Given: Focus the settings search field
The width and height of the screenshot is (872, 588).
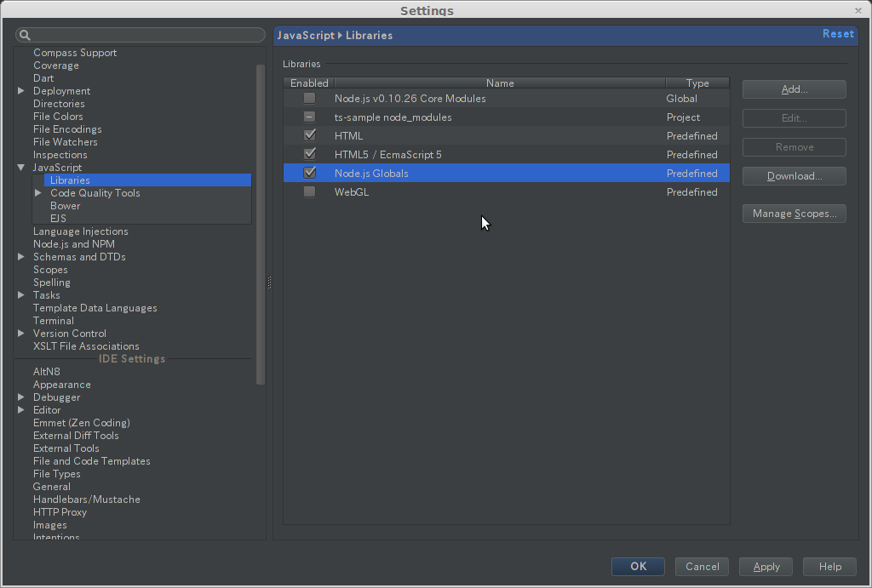Looking at the screenshot, I should (x=141, y=35).
